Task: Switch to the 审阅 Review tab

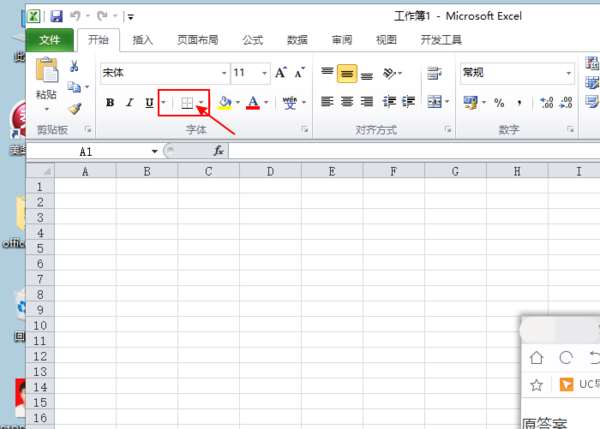Action: 342,40
